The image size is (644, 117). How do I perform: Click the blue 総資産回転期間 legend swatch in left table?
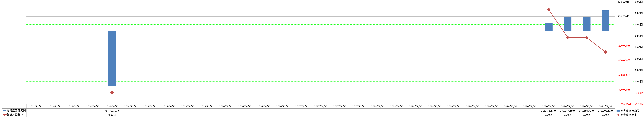[x=4, y=111]
